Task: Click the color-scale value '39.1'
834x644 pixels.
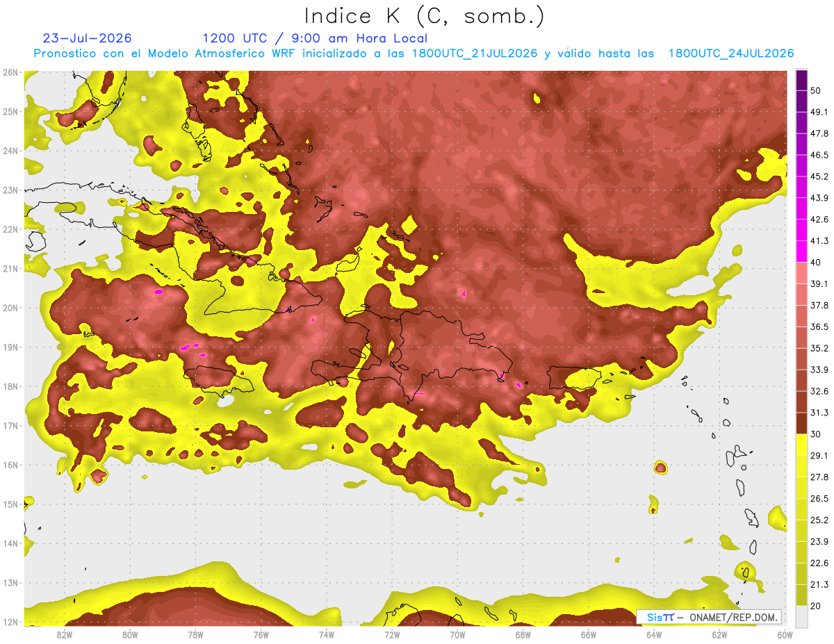Action: pos(819,284)
